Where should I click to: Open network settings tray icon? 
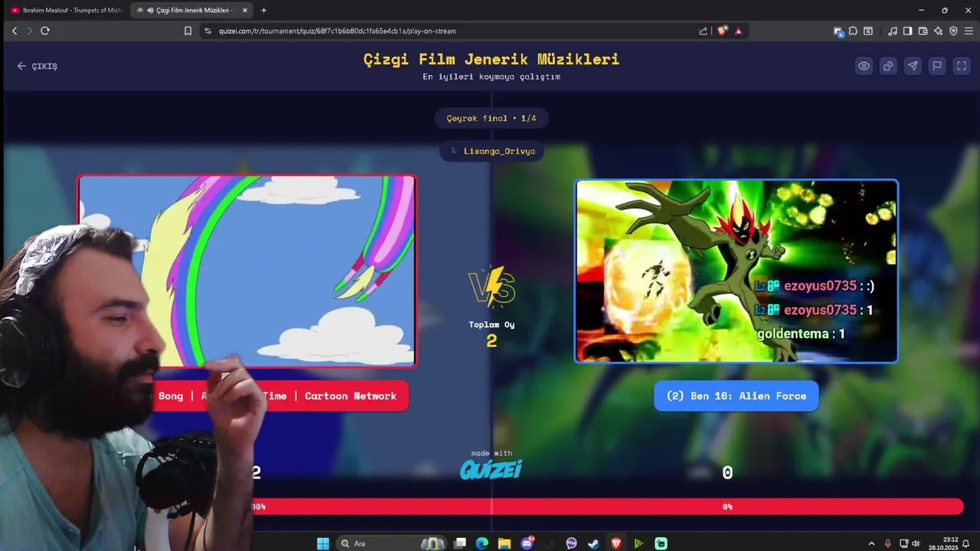pos(903,543)
